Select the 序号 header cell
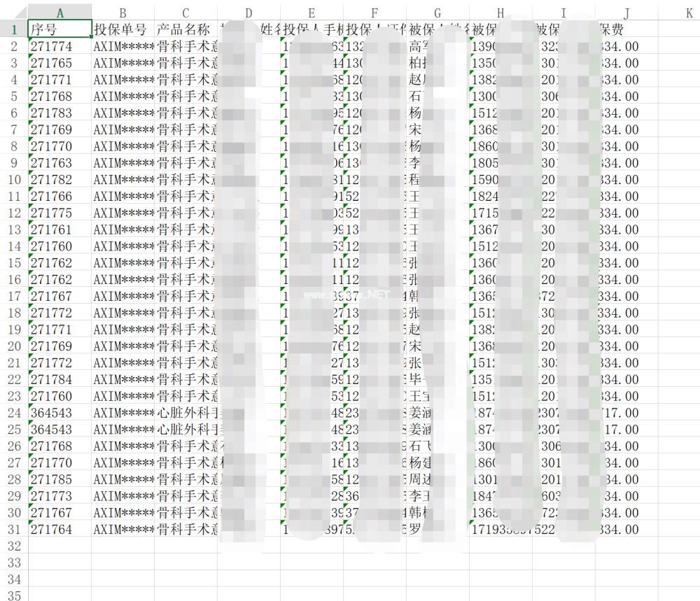Viewport: 700px width, 601px height. pyautogui.click(x=59, y=29)
